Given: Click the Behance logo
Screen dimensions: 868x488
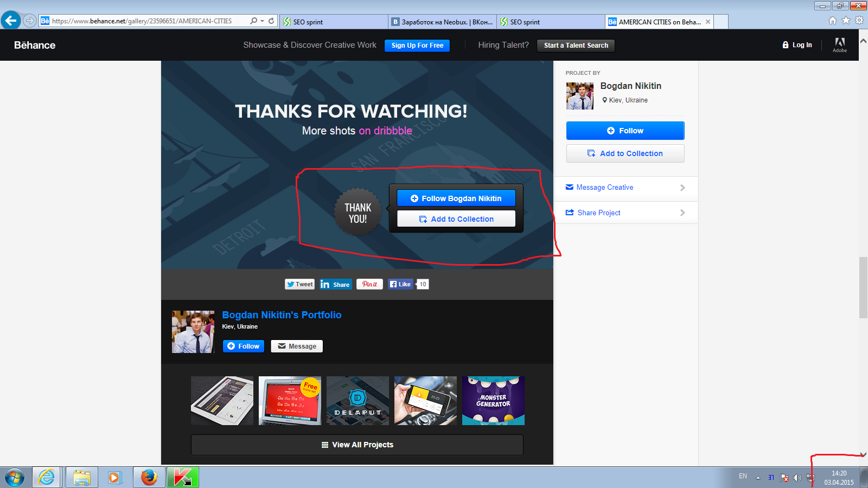Looking at the screenshot, I should (x=35, y=45).
